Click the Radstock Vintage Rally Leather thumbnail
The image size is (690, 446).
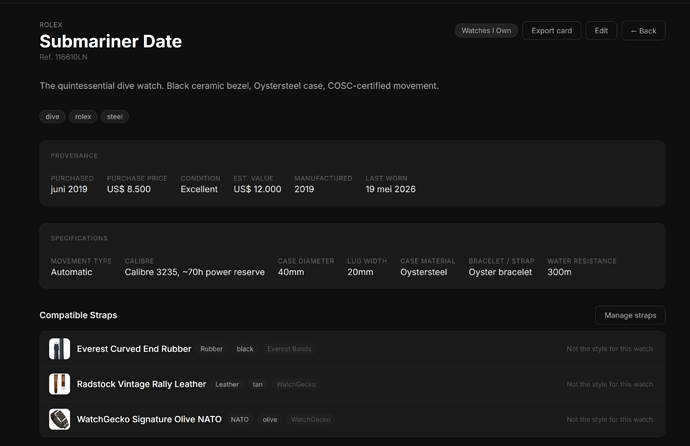click(59, 384)
